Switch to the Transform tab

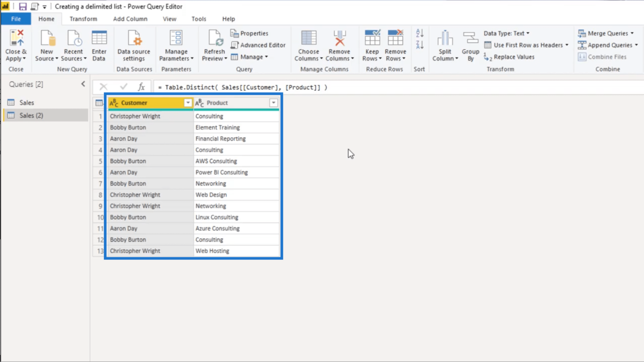[x=83, y=19]
